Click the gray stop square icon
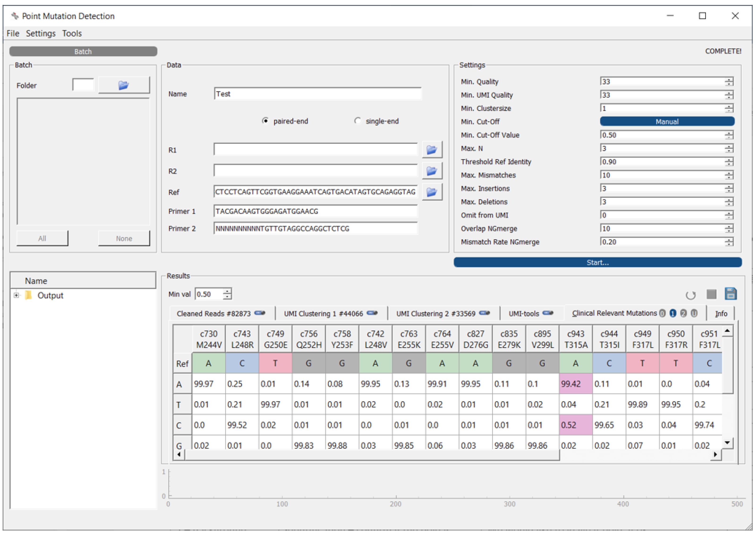The height and width of the screenshot is (535, 756). pyautogui.click(x=711, y=294)
